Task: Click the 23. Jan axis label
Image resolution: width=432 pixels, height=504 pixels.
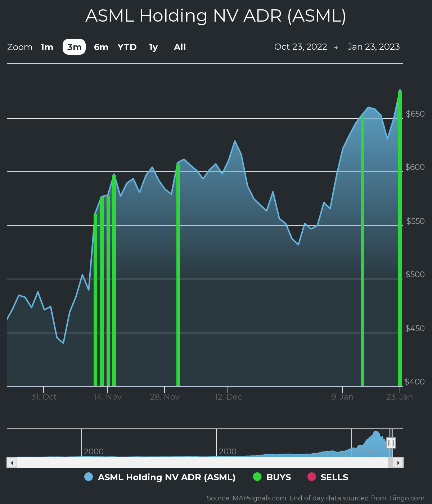Action: [x=400, y=397]
